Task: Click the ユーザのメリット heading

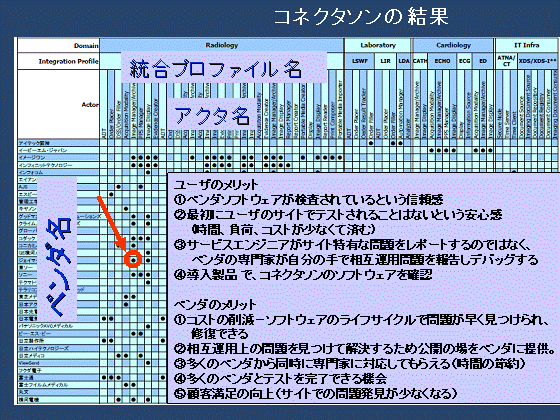Action: [216, 185]
